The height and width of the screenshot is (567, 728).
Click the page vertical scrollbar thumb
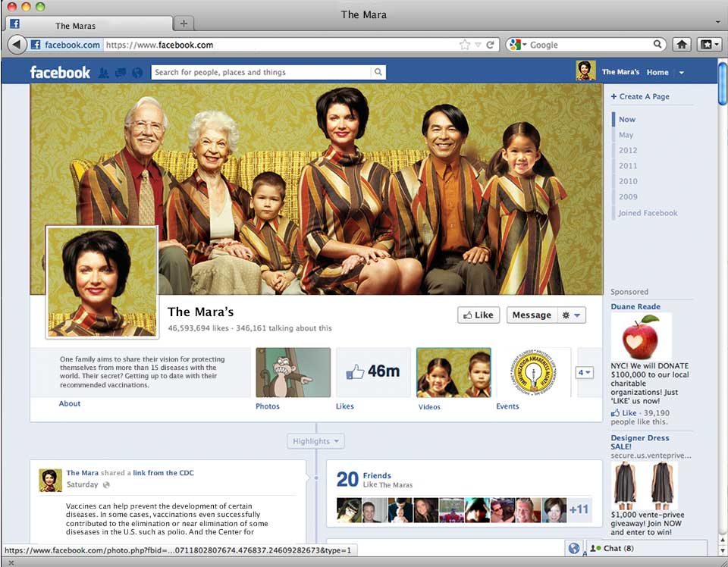[x=722, y=83]
